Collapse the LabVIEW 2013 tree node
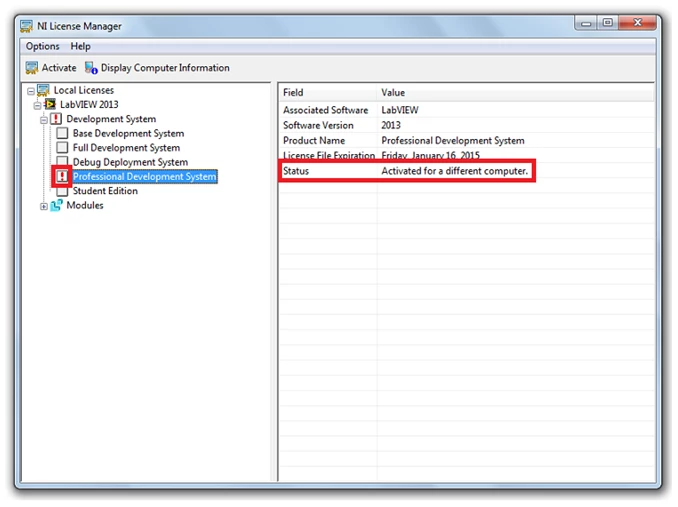The image size is (678, 507). click(37, 105)
